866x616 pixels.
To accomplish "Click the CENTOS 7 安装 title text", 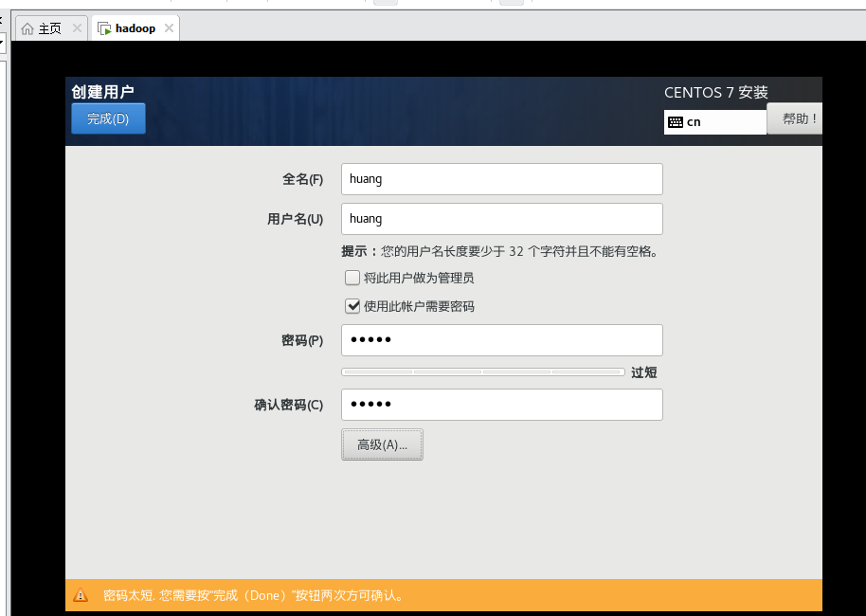I will pos(715,92).
